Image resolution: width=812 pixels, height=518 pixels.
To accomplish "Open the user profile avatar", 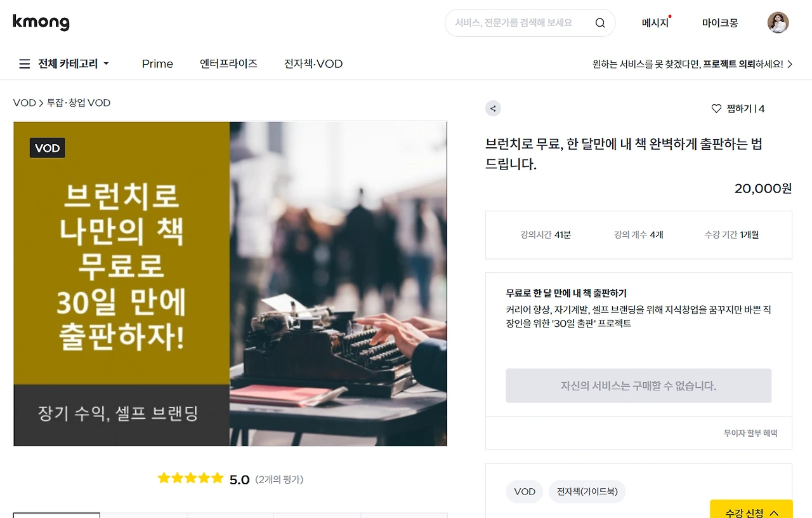I will [778, 23].
